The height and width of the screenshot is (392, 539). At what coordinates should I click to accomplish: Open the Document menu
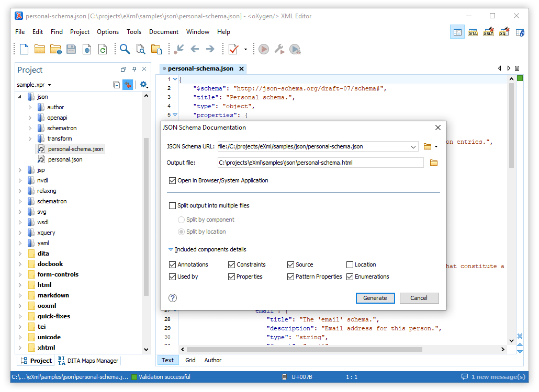tap(164, 31)
